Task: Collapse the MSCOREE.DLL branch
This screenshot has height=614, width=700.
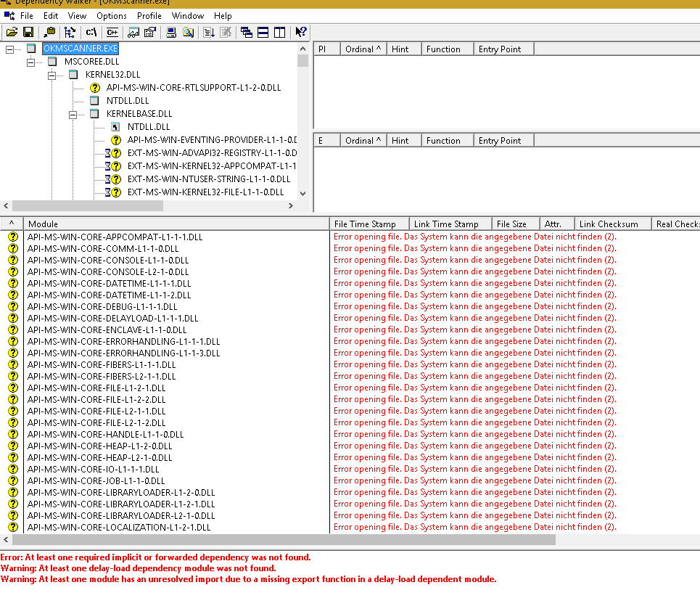Action: pos(30,61)
